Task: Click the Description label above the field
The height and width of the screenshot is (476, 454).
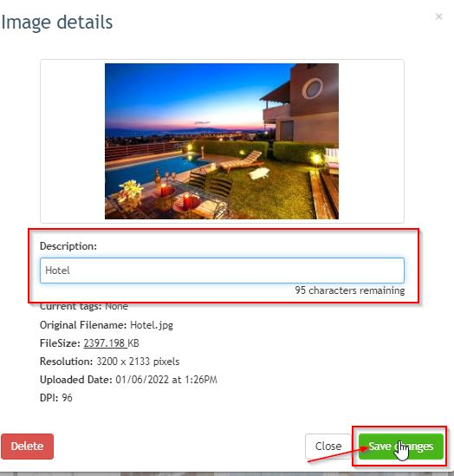Action: pos(68,246)
